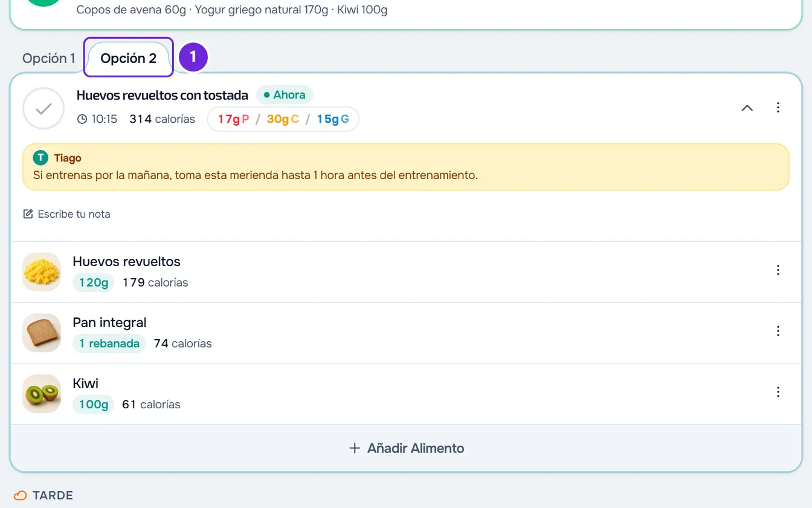Click the Kiwi item name

[86, 383]
